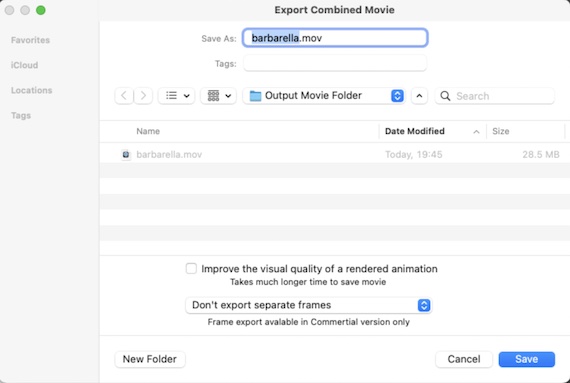Click the Tags input field
Viewport: 570px width, 383px height.
click(335, 64)
